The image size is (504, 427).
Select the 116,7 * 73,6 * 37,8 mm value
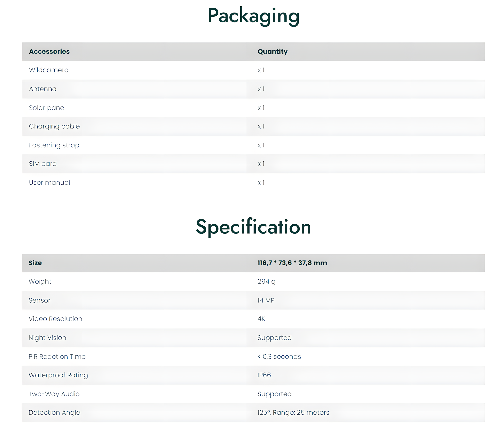[292, 263]
